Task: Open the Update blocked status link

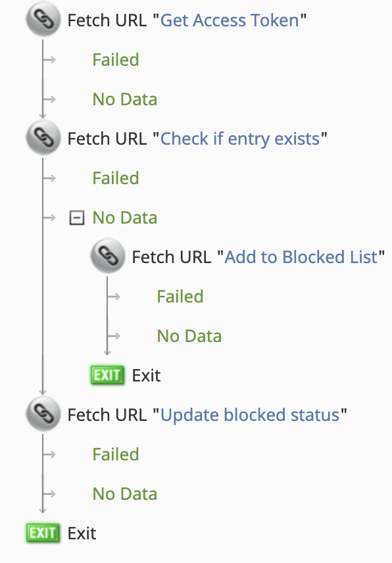Action: (250, 415)
